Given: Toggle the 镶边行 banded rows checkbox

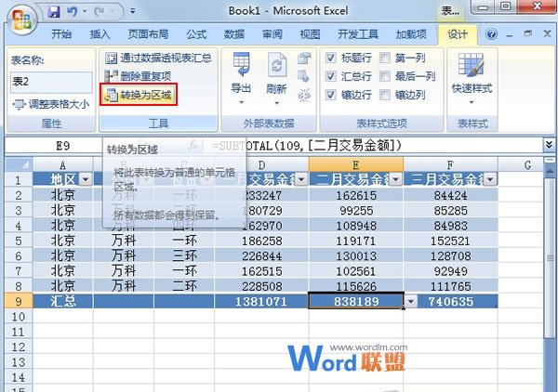Looking at the screenshot, I should tap(330, 95).
